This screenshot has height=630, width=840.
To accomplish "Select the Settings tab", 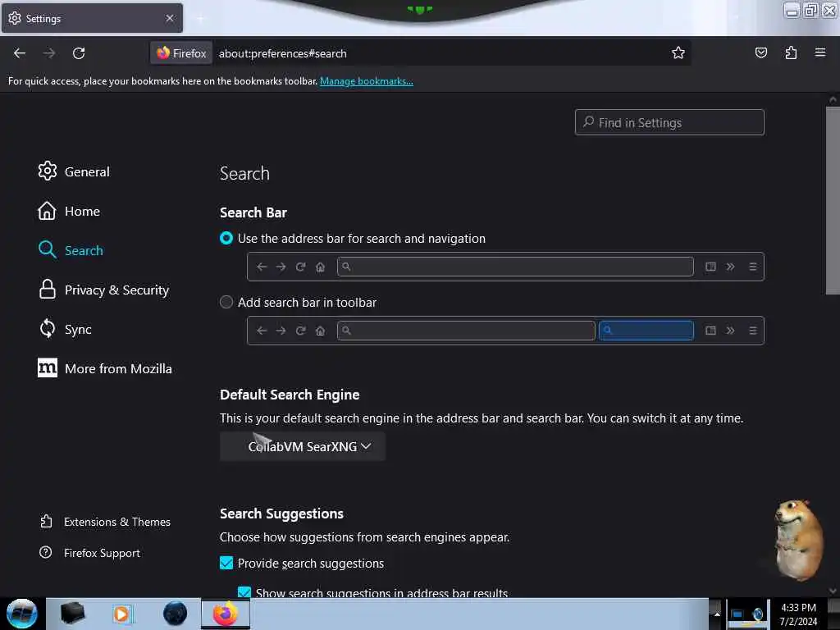I will (x=92, y=18).
